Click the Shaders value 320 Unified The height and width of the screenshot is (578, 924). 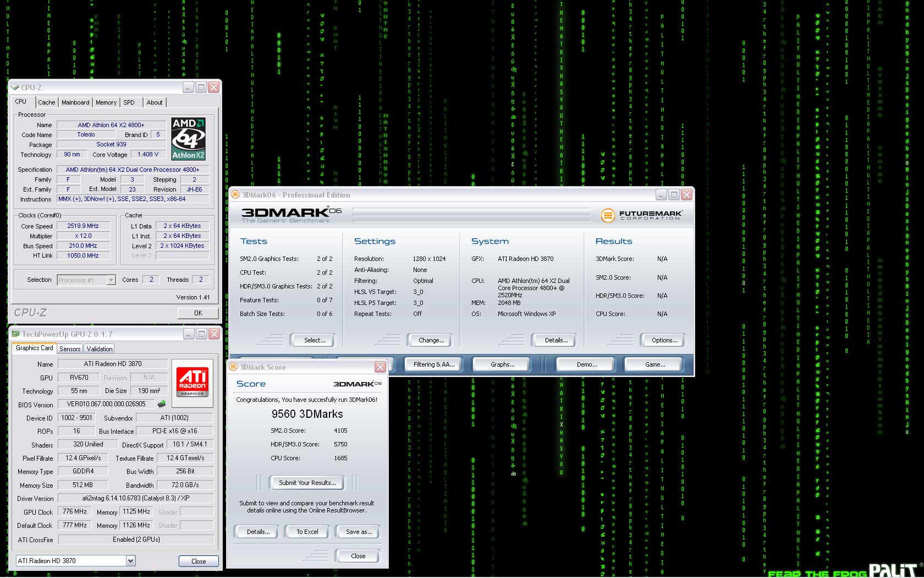[88, 444]
